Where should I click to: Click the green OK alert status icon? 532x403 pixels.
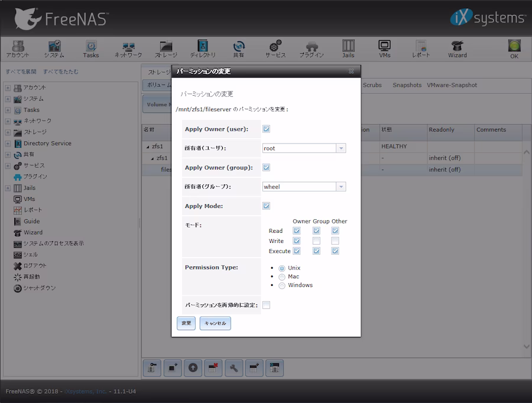tap(514, 49)
